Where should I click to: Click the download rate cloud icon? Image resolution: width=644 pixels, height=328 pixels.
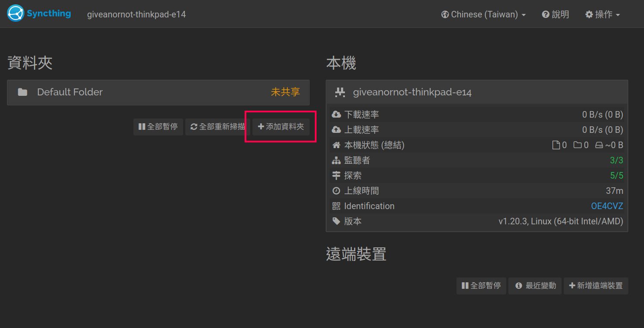[x=336, y=115]
